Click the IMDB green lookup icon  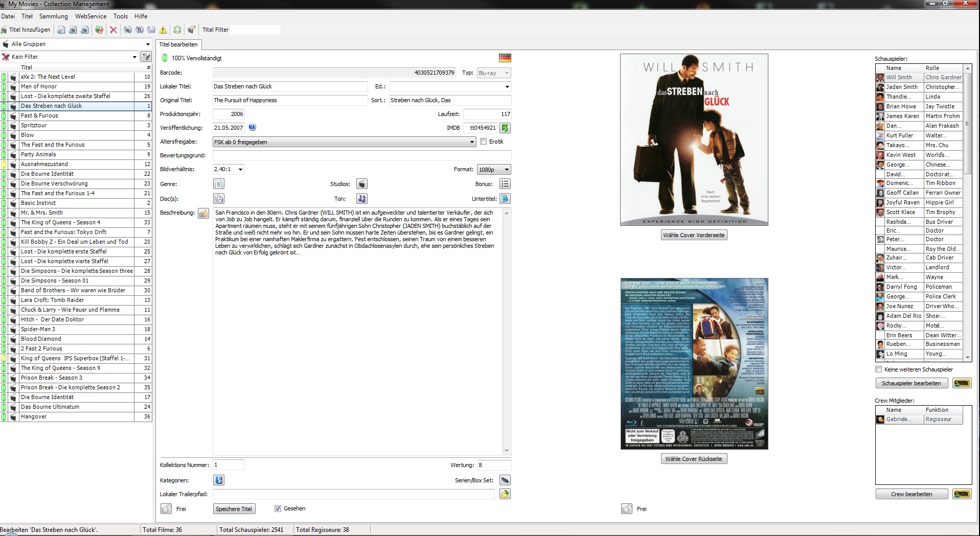point(505,128)
